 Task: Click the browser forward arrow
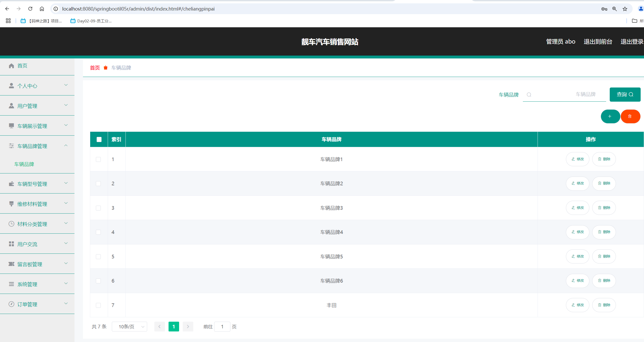click(x=19, y=9)
